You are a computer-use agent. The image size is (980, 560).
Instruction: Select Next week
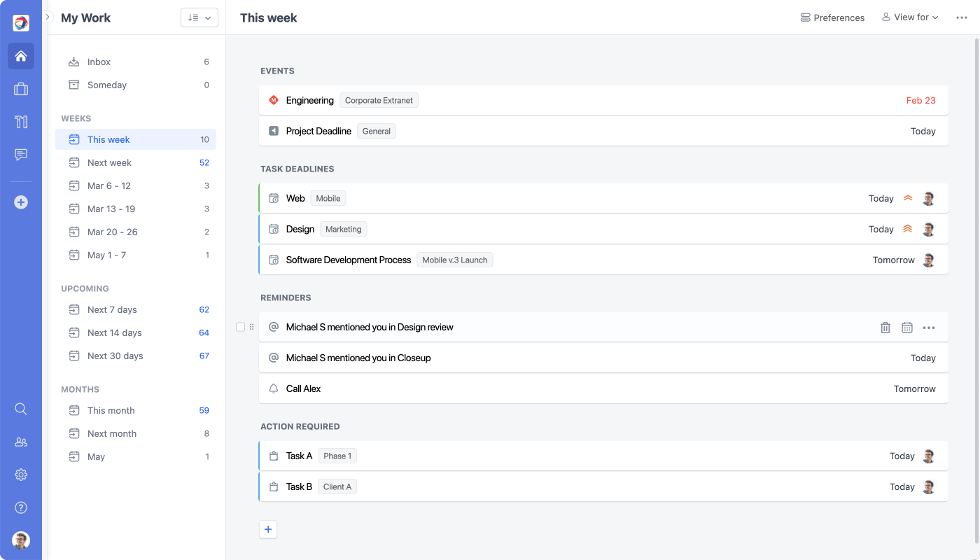[x=136, y=162]
